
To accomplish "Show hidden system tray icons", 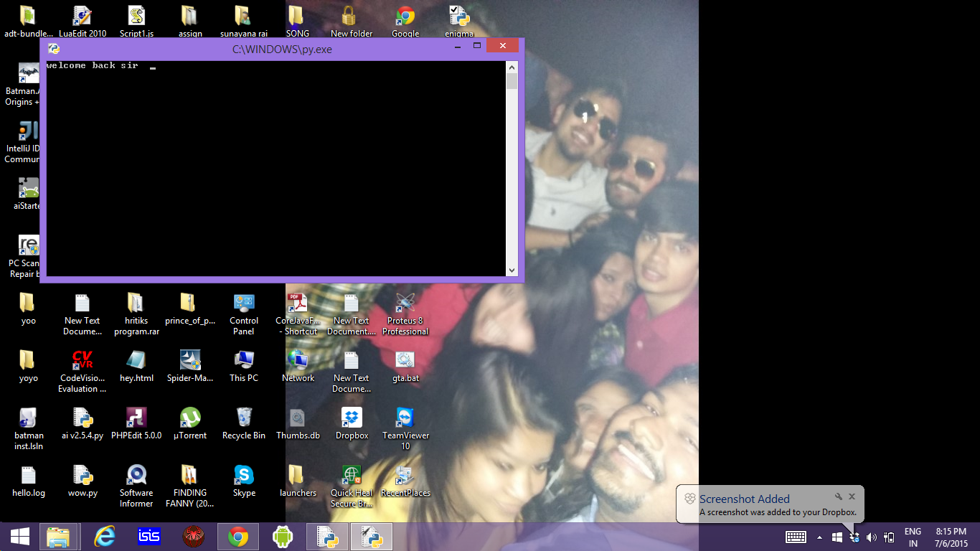I will [x=819, y=537].
